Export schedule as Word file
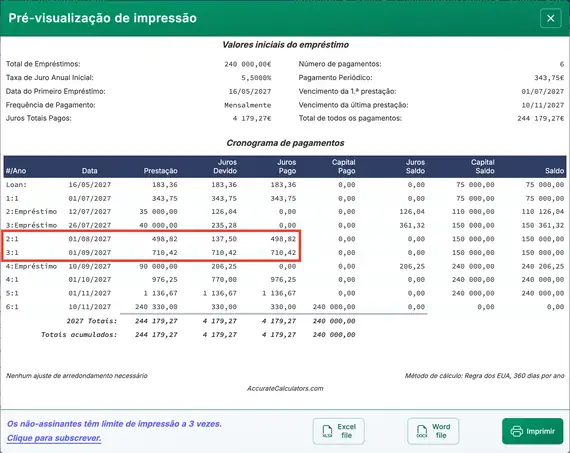 [x=433, y=431]
